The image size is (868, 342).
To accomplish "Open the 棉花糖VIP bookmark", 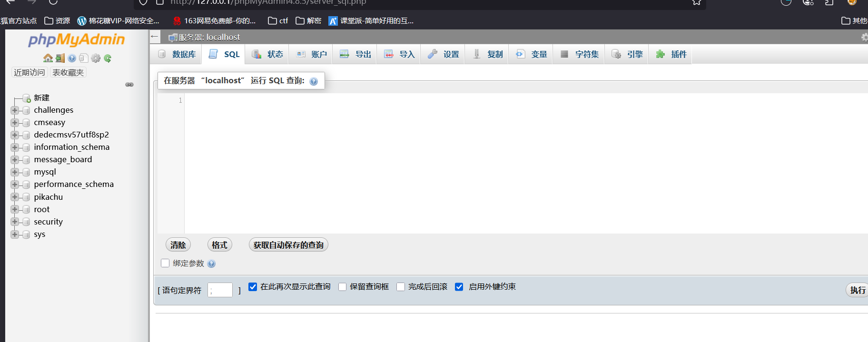I will (118, 20).
